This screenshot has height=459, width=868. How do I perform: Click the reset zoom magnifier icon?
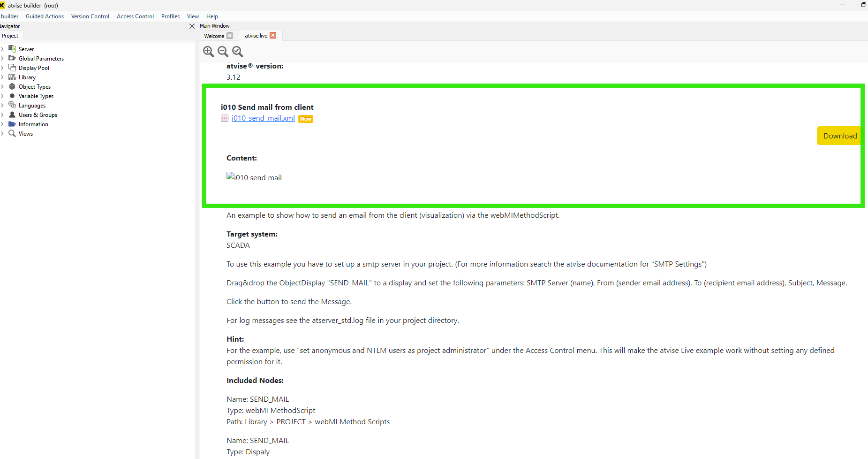(238, 52)
